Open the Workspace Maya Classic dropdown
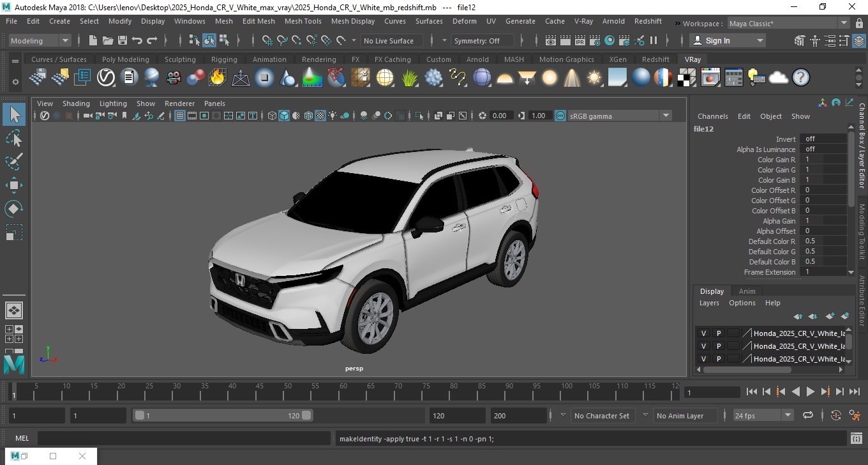The image size is (868, 465). (x=789, y=23)
